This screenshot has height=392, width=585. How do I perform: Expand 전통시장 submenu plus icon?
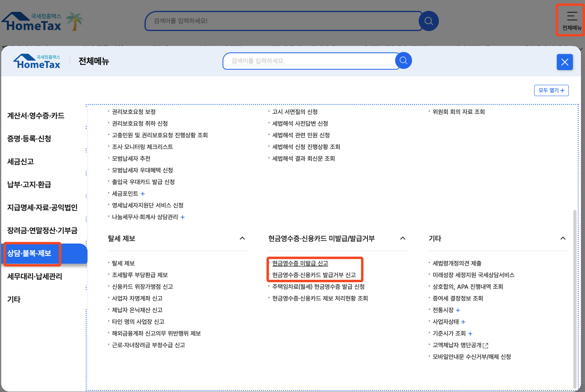[x=458, y=310]
